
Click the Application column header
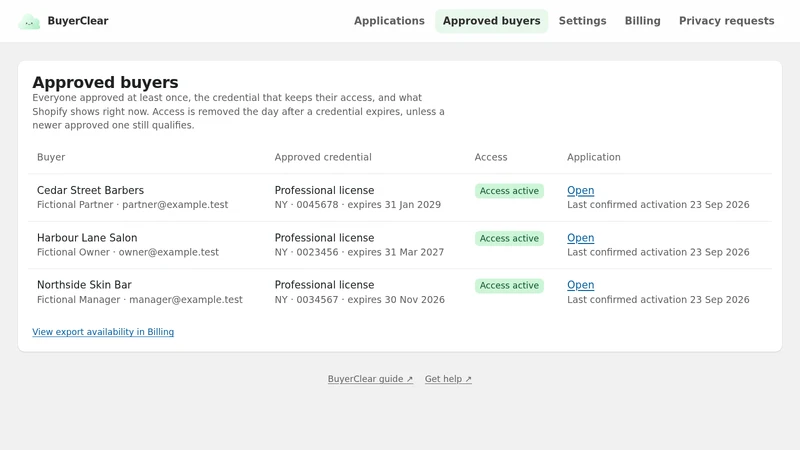[x=594, y=157]
